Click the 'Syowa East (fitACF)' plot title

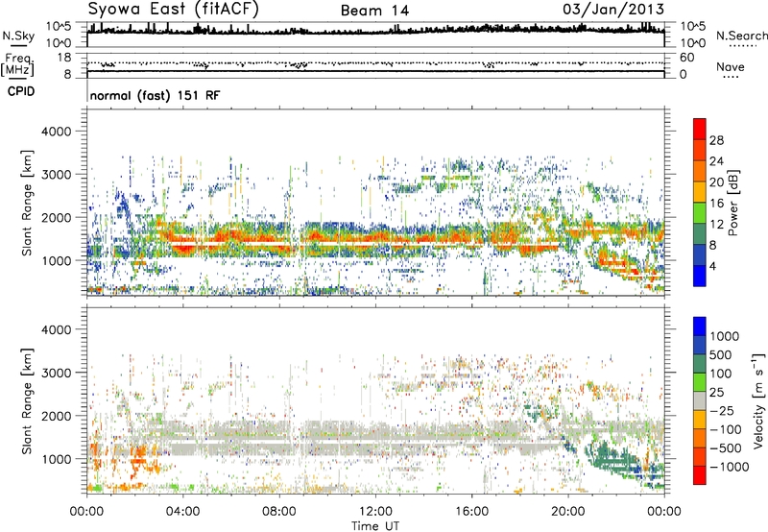(174, 10)
